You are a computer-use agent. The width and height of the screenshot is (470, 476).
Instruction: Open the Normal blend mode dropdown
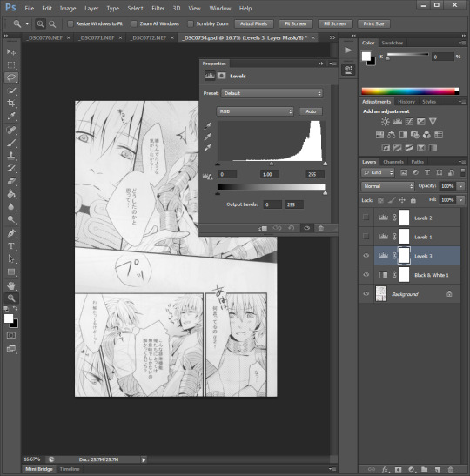[387, 186]
